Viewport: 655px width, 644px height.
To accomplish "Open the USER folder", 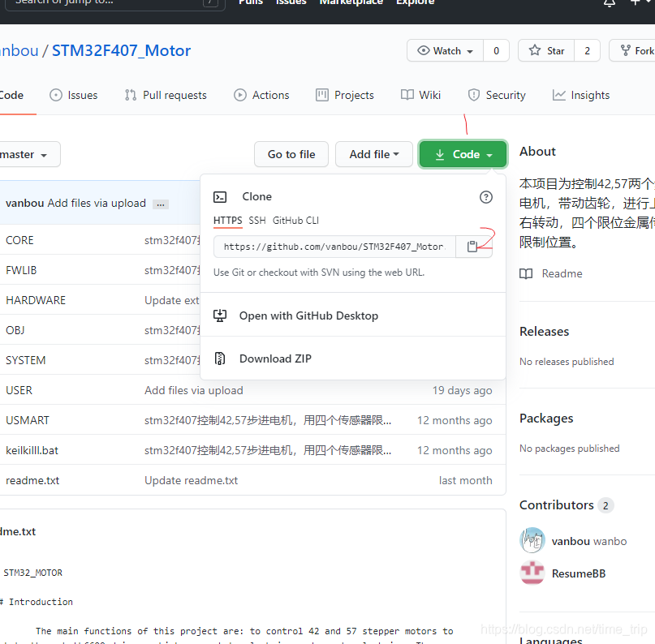I will pyautogui.click(x=19, y=391).
